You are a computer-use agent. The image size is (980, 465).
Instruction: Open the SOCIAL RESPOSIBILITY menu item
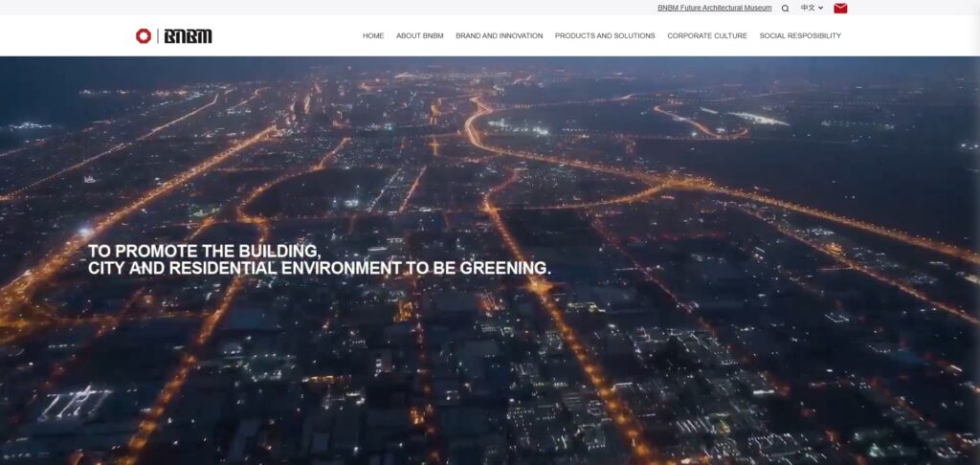coord(800,36)
